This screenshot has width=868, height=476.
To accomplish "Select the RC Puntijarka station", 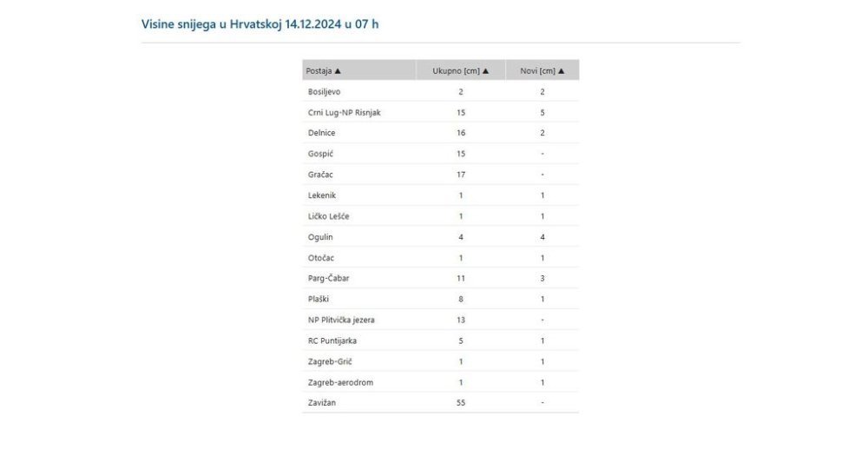I will [332, 340].
